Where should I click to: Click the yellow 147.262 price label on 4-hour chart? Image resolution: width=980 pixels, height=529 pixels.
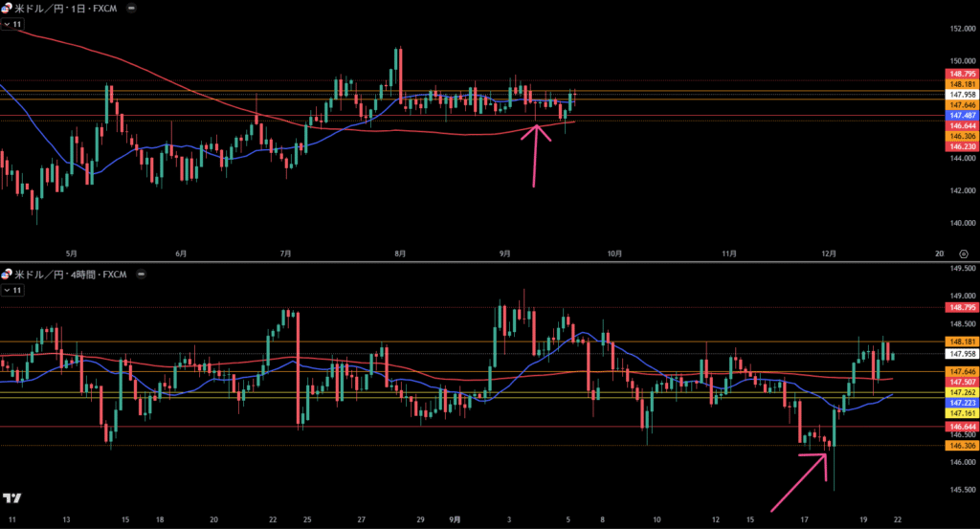coord(961,392)
